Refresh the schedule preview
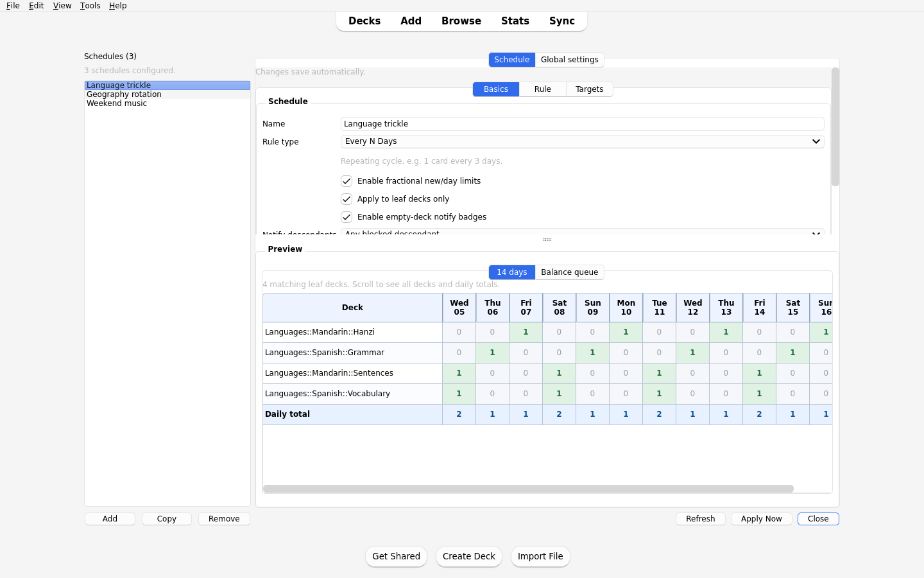This screenshot has width=924, height=578. (701, 519)
